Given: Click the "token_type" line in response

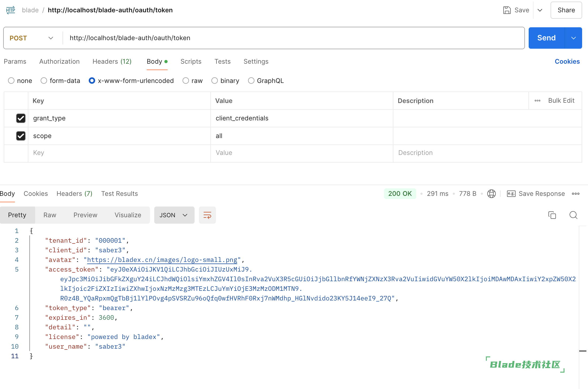Looking at the screenshot, I should click(89, 308).
